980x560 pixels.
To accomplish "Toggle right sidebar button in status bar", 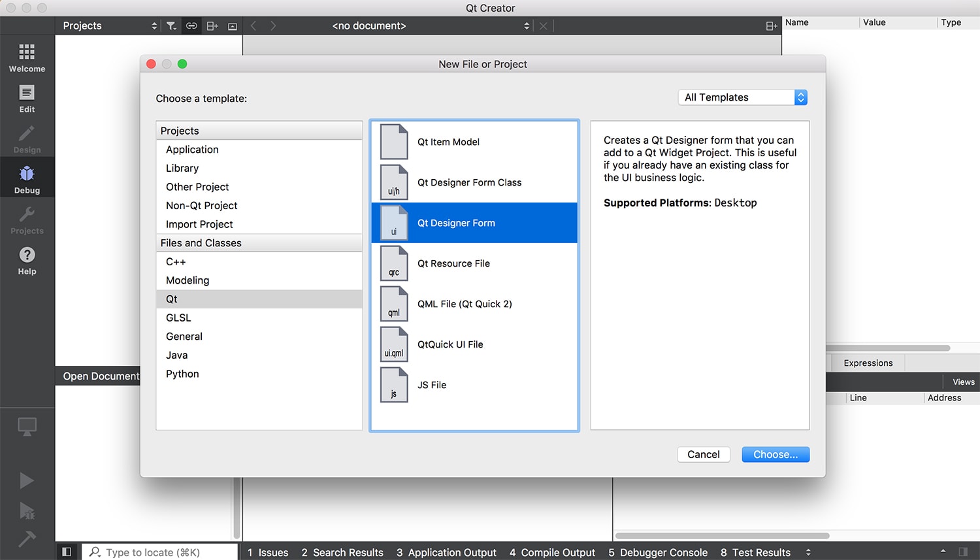I will (x=963, y=552).
